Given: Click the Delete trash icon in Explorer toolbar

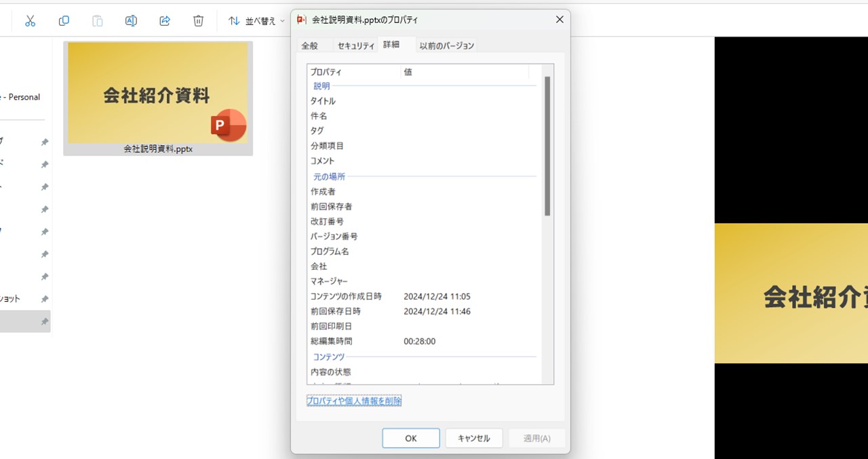Looking at the screenshot, I should pyautogui.click(x=198, y=21).
